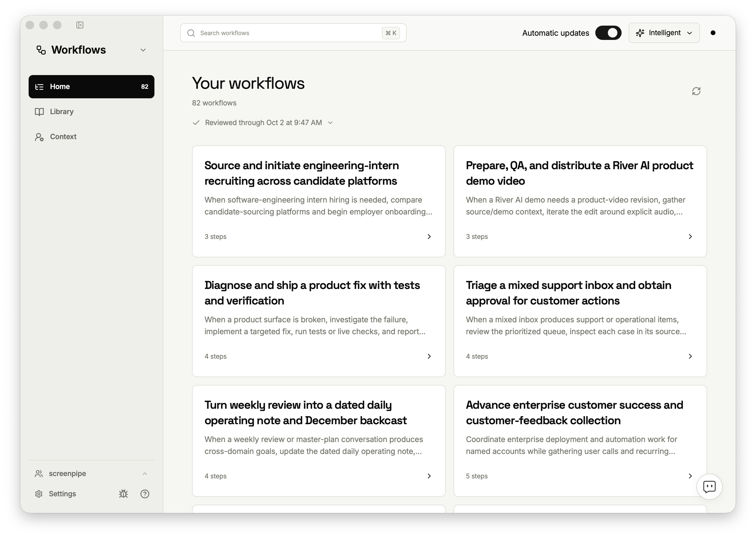Image resolution: width=756 pixels, height=538 pixels.
Task: Open Settings from the sidebar
Action: click(x=62, y=494)
